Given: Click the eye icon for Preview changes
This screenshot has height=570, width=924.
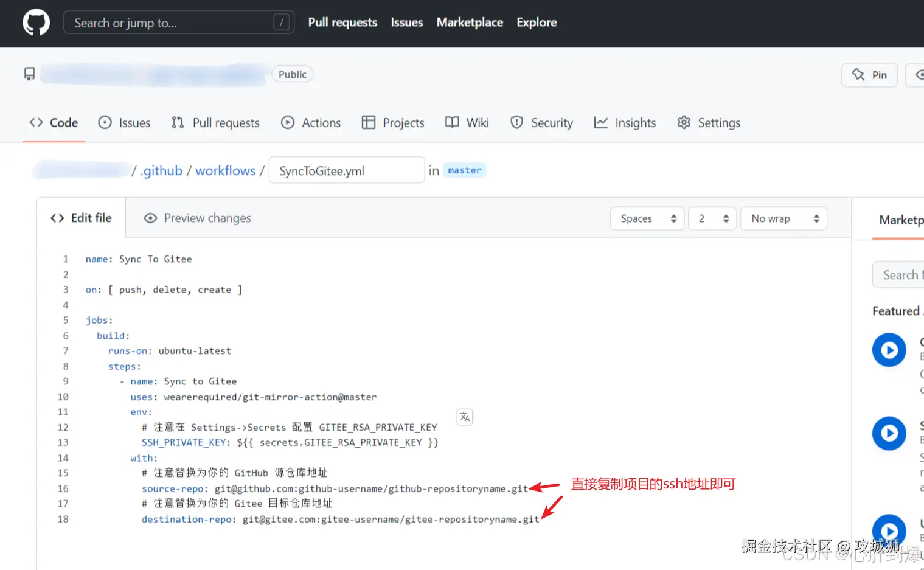Looking at the screenshot, I should point(150,218).
